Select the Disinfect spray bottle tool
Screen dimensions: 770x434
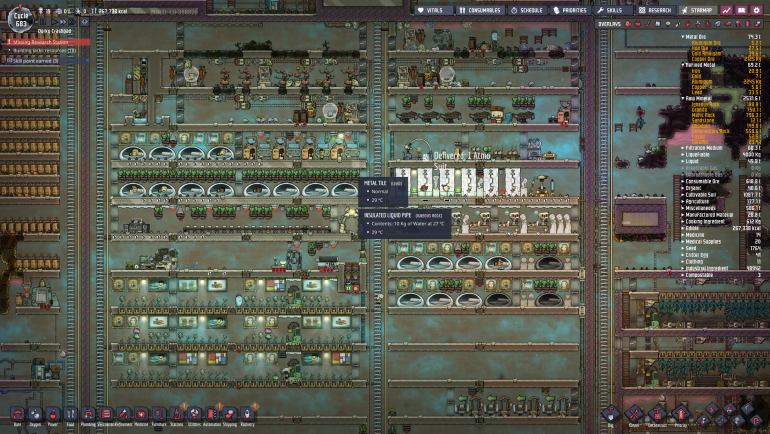(x=703, y=421)
